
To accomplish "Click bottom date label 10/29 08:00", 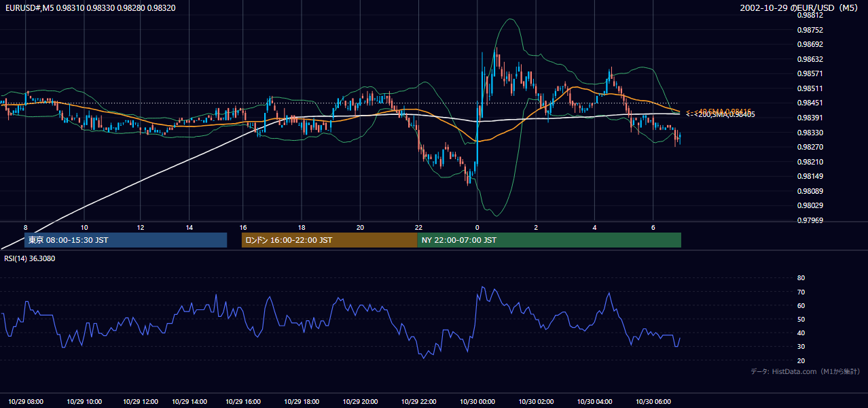I will (x=25, y=402).
